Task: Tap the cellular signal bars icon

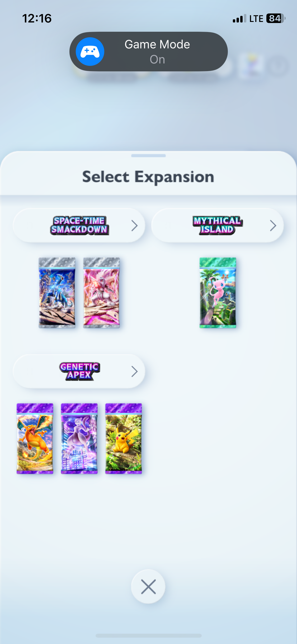Action: tap(239, 19)
